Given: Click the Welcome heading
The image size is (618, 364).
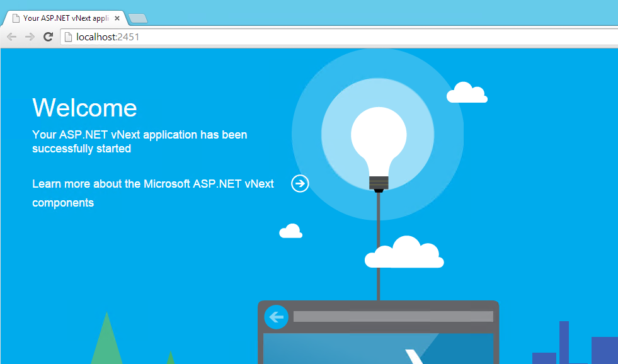Looking at the screenshot, I should click(x=85, y=108).
